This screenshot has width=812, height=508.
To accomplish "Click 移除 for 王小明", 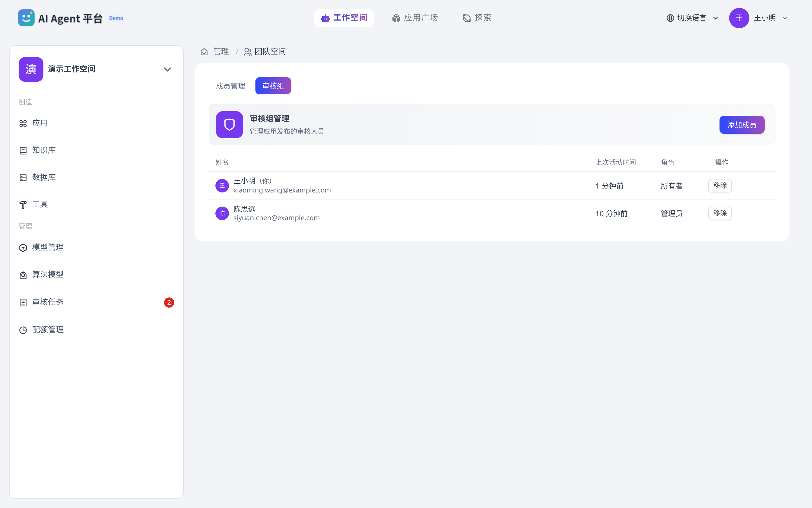I will (x=720, y=185).
